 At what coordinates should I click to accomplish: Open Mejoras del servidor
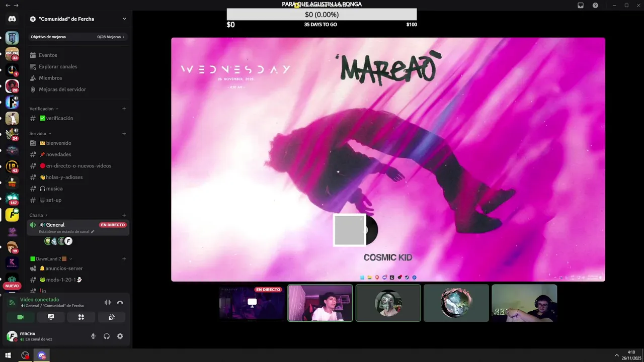pyautogui.click(x=77, y=89)
